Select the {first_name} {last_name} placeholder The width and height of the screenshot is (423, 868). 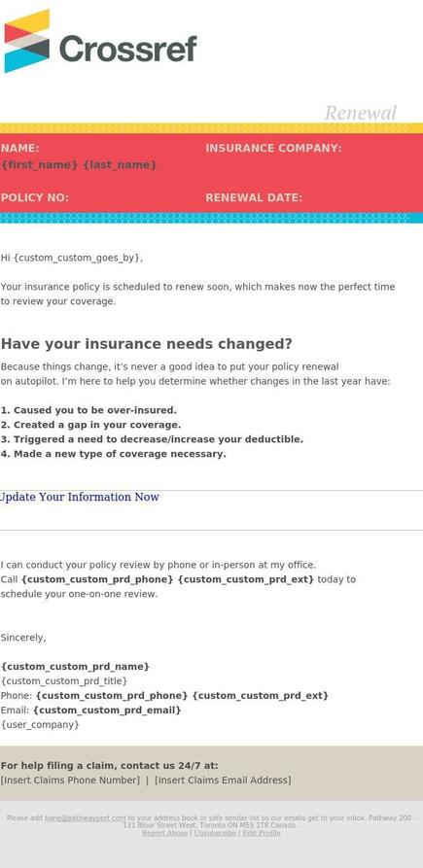click(79, 165)
